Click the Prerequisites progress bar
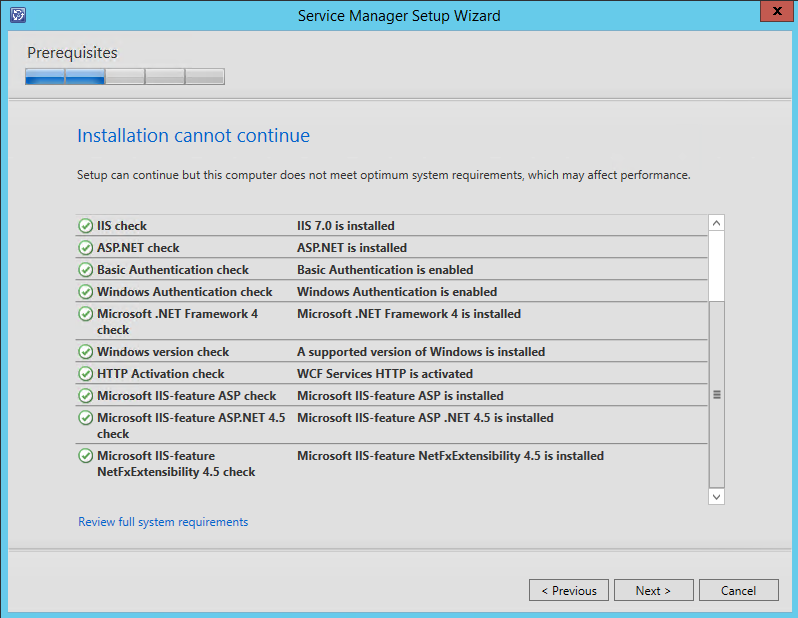The height and width of the screenshot is (618, 798). point(125,76)
